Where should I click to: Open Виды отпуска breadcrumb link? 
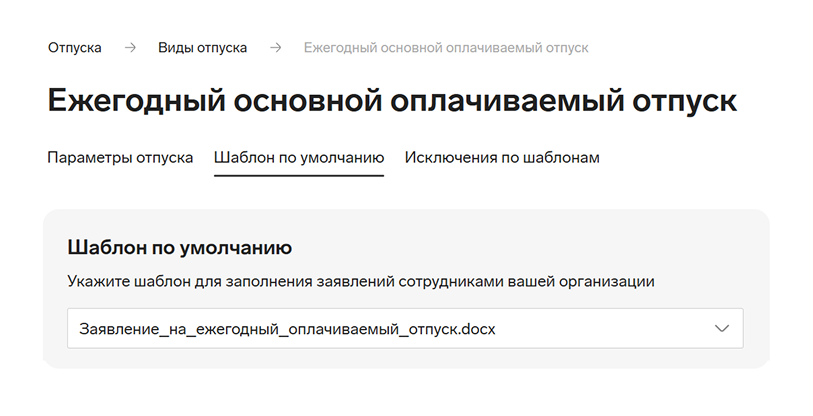(203, 48)
